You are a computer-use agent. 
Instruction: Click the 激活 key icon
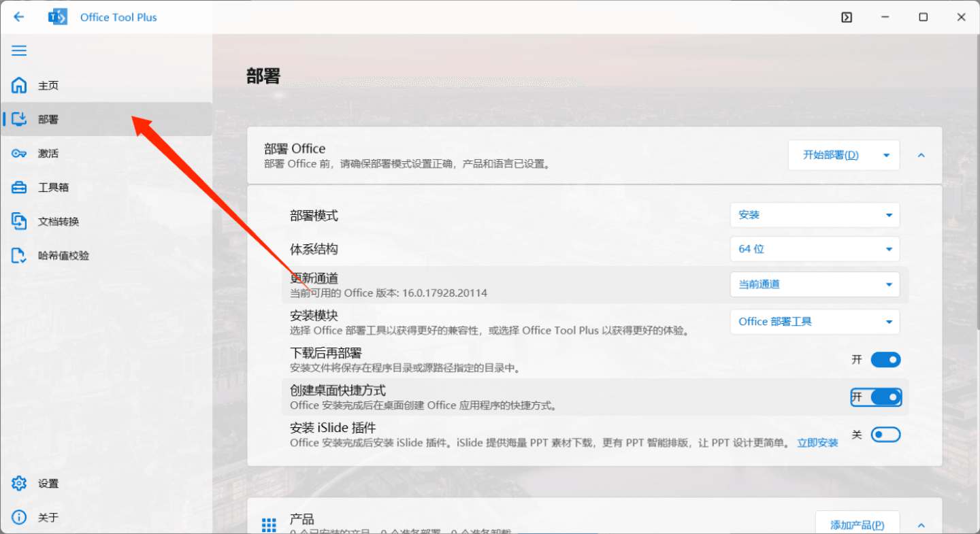click(x=19, y=154)
